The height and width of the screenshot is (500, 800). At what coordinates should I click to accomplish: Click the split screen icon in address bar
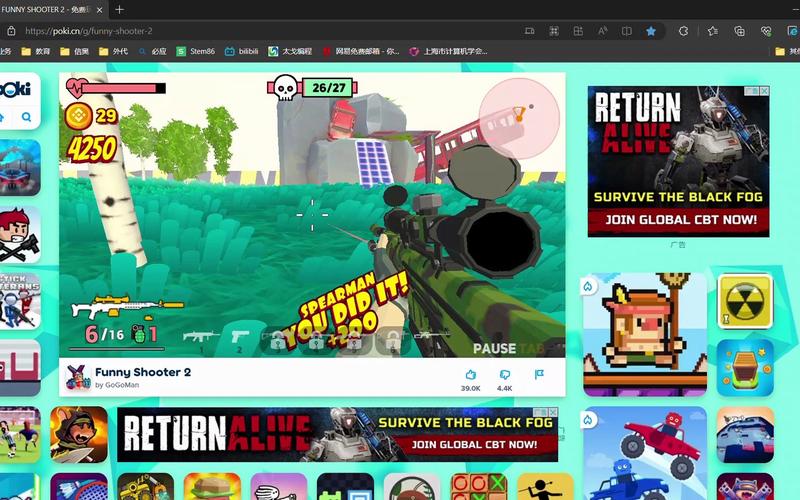pos(627,31)
